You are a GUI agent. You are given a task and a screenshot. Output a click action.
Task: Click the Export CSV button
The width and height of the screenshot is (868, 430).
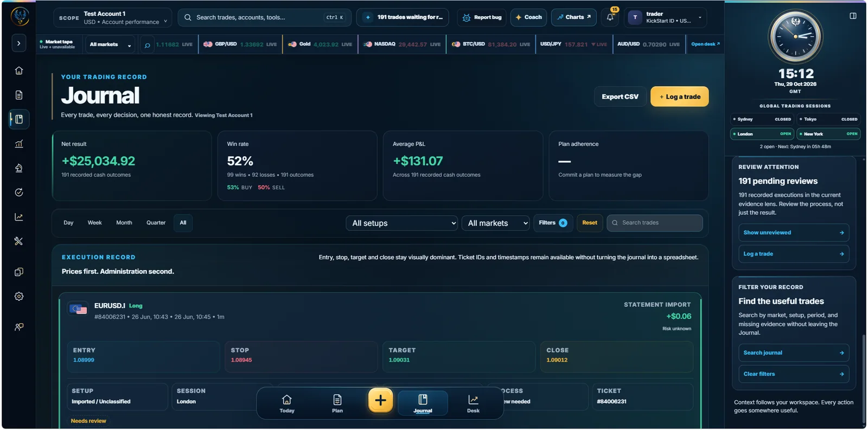click(x=620, y=97)
